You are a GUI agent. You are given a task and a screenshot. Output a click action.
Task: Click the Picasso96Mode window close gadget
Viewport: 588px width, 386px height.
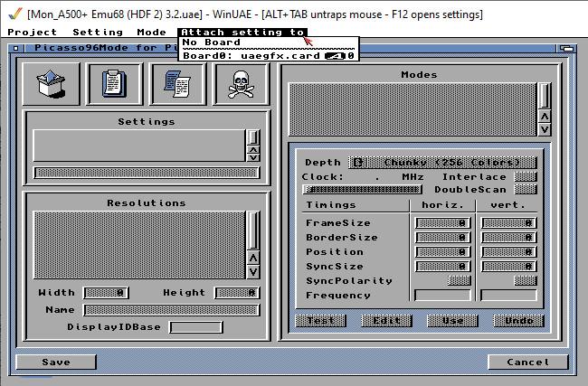(15, 48)
